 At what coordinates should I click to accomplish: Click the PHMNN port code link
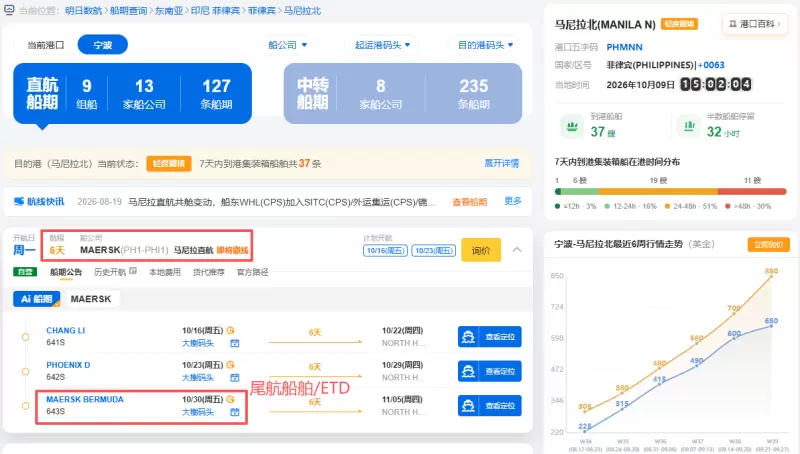click(x=624, y=47)
